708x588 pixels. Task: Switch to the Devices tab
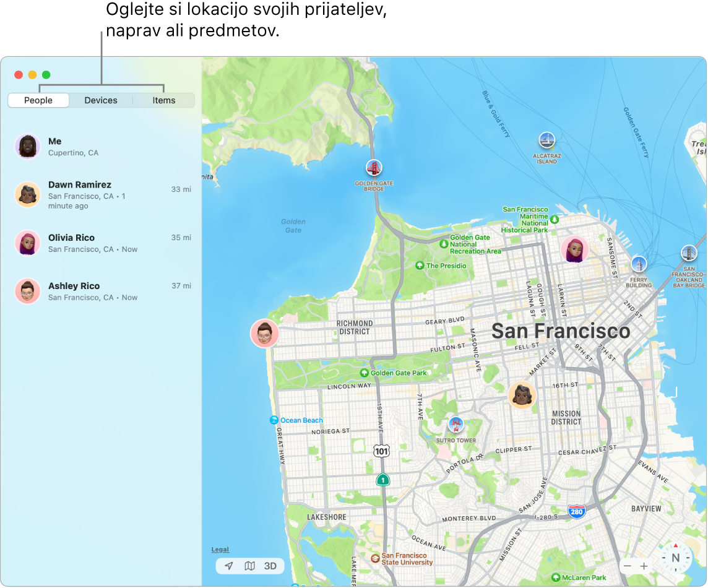[x=100, y=100]
